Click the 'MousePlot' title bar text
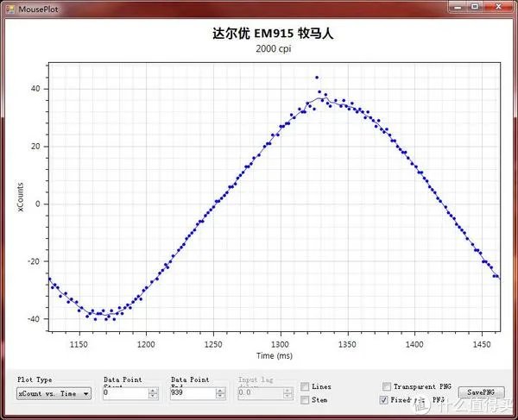Screen dimensions: 518x420 coord(38,9)
